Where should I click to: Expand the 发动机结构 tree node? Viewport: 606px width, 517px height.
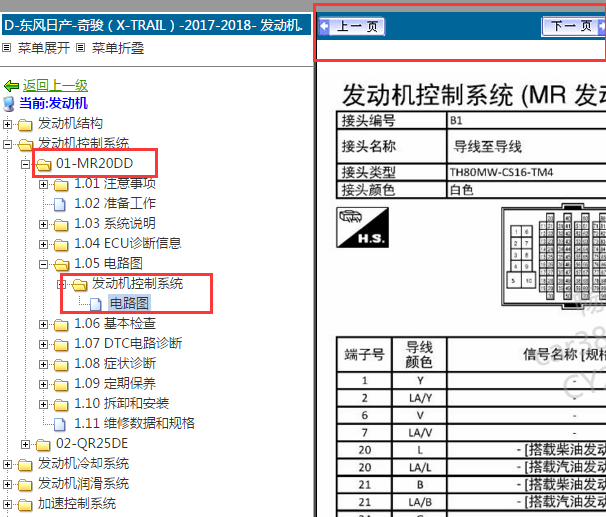pyautogui.click(x=7, y=124)
